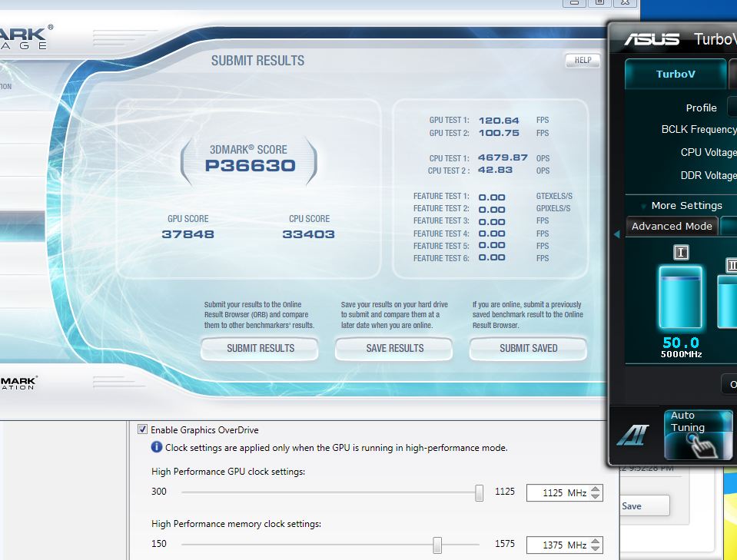Image resolution: width=737 pixels, height=560 pixels.
Task: Click the core I ratio bar at 50.0
Action: (x=681, y=297)
